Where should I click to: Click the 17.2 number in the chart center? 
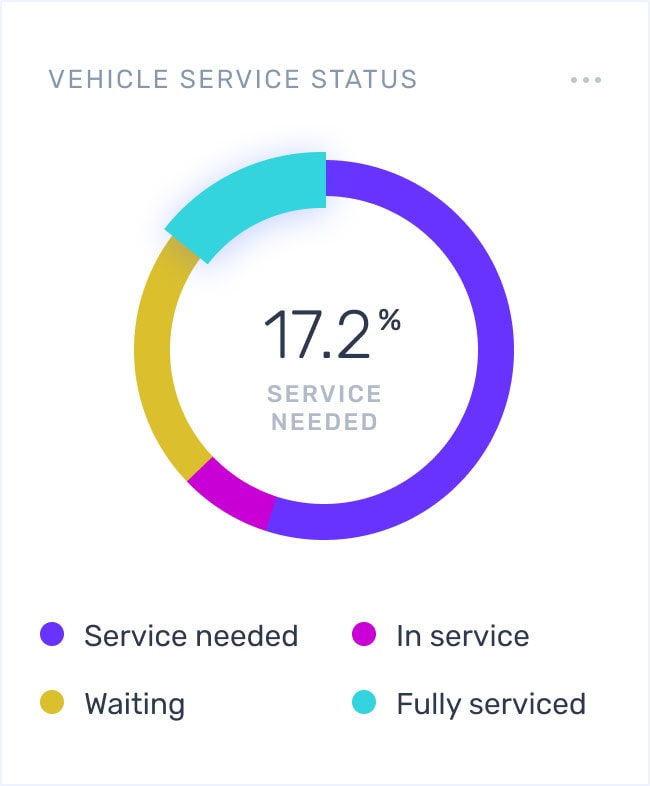[x=317, y=335]
